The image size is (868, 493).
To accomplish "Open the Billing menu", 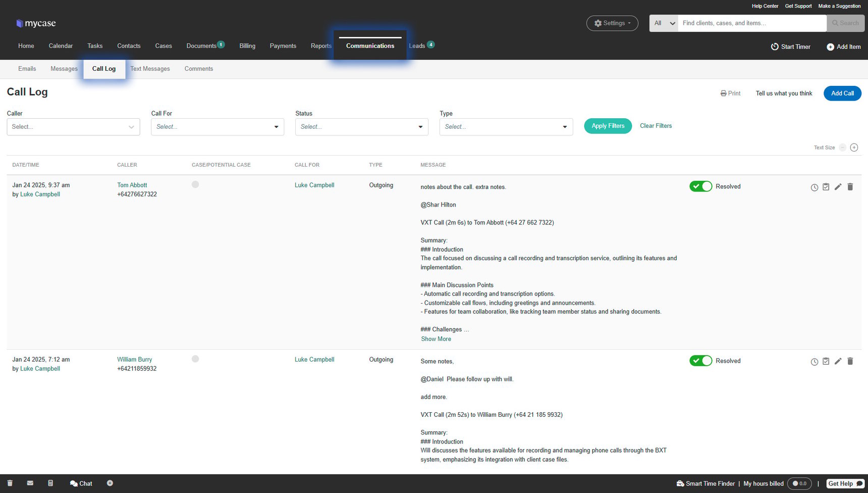I will 247,46.
